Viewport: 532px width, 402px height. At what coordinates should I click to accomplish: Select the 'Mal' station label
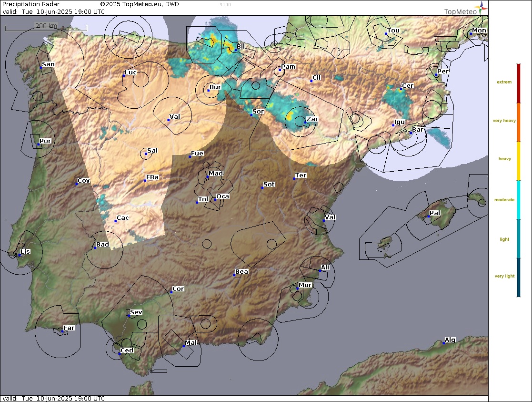[x=191, y=342]
